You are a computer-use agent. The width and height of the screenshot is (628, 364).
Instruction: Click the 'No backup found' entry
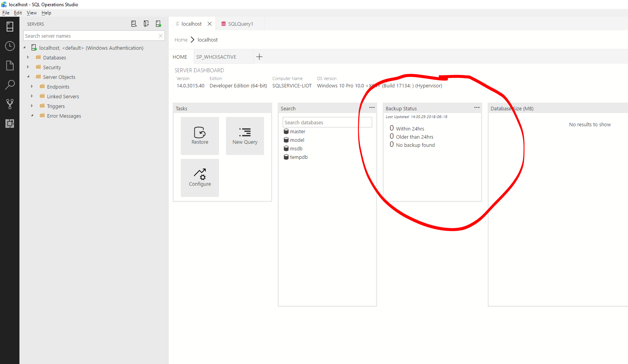[412, 145]
